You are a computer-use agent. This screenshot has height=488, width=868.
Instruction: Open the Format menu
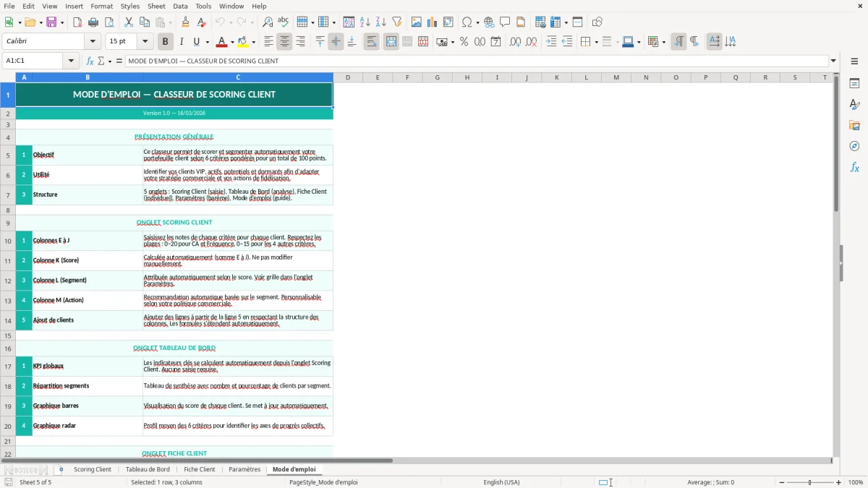tap(101, 6)
